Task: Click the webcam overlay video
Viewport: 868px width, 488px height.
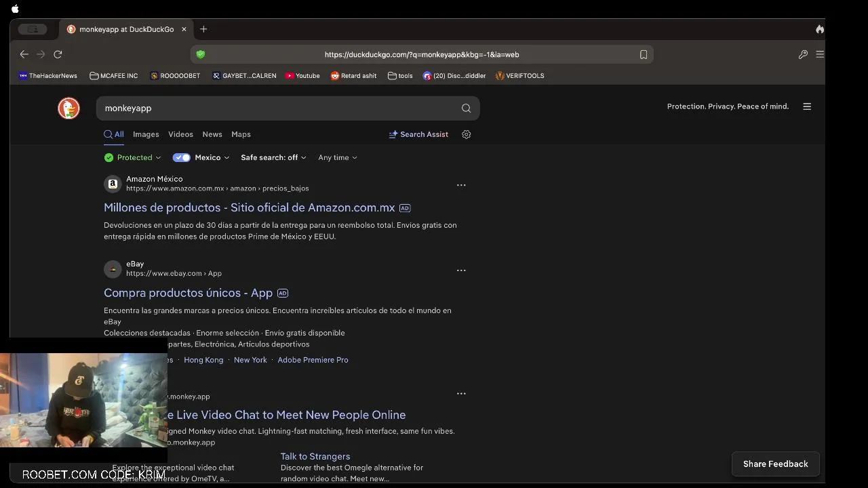Action: (83, 400)
